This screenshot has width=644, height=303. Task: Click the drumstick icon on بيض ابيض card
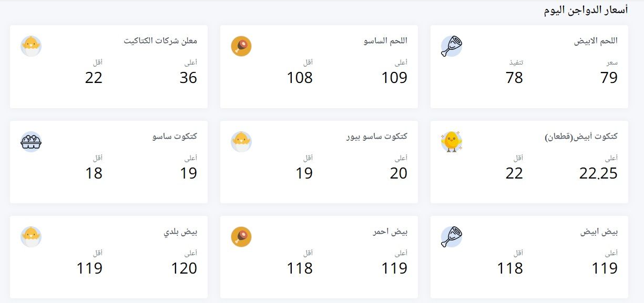pyautogui.click(x=452, y=236)
